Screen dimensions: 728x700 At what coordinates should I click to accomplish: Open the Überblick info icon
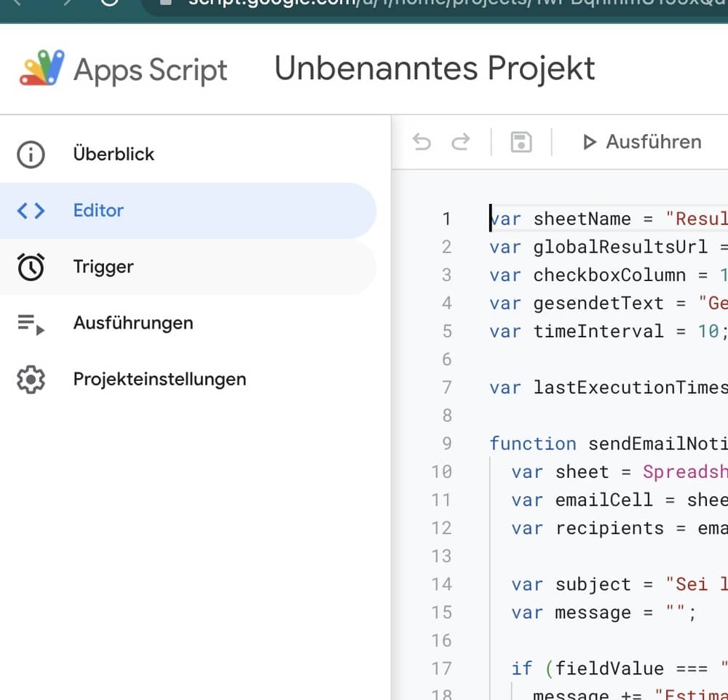(31, 154)
